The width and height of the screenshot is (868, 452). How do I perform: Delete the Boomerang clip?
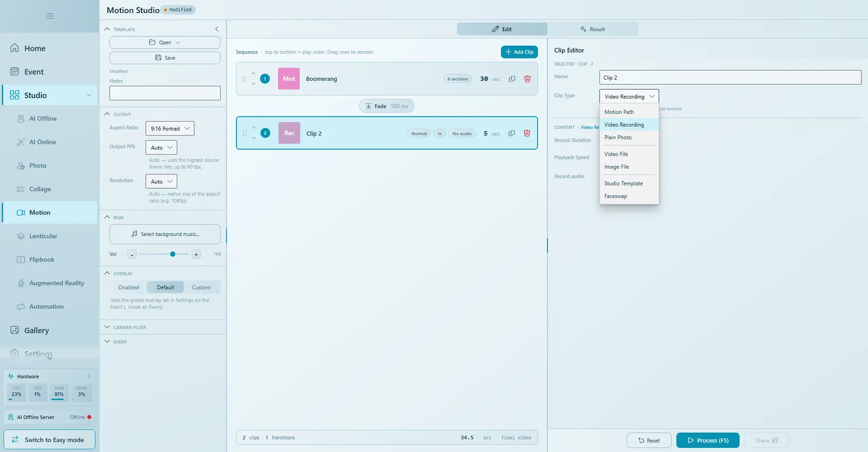coord(527,79)
